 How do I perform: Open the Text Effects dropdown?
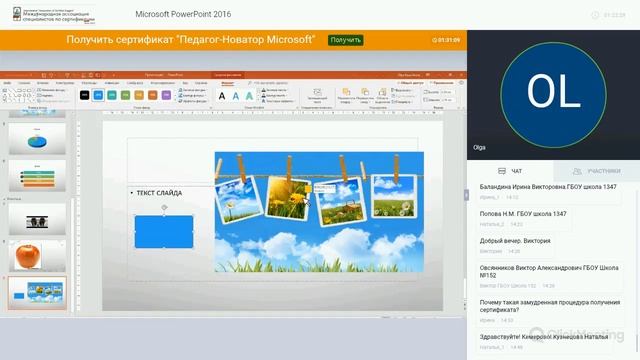tap(278, 101)
